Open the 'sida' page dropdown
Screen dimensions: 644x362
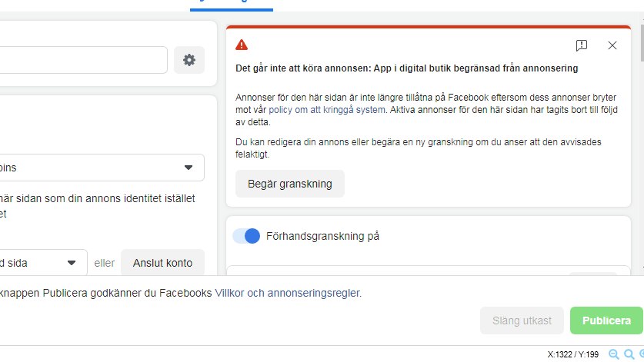pyautogui.click(x=43, y=263)
